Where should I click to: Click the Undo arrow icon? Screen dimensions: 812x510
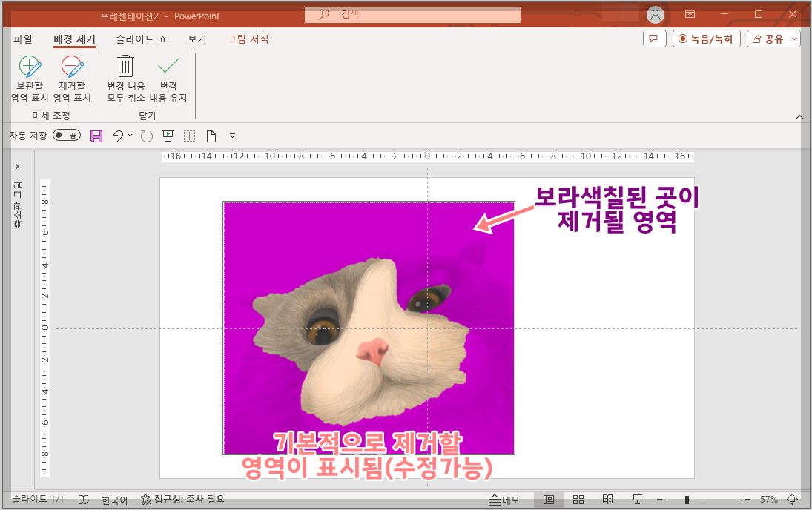click(116, 136)
